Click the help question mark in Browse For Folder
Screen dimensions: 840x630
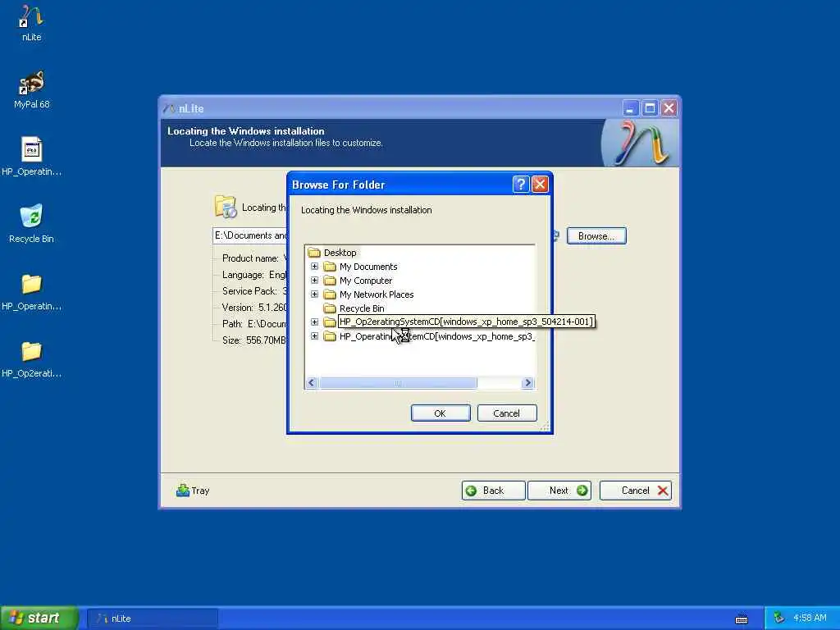pos(521,185)
